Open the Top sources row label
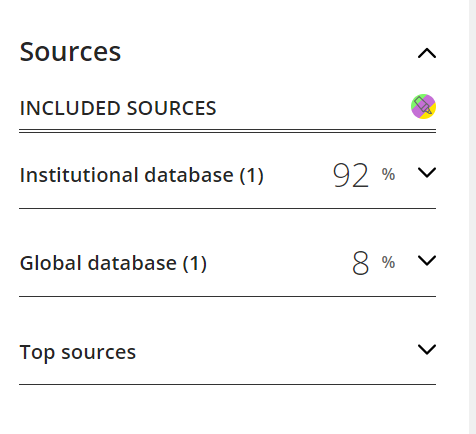This screenshot has width=476, height=434. 78,352
